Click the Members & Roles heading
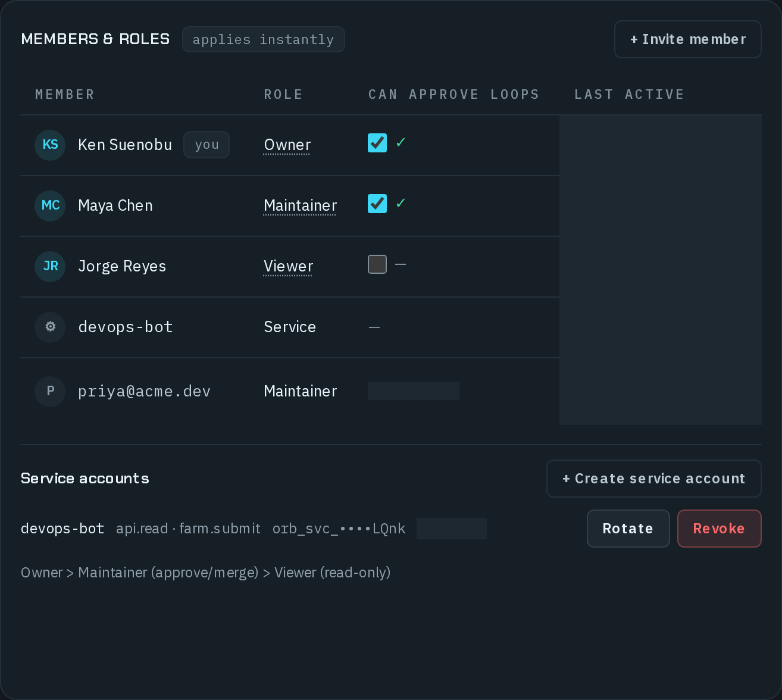 95,39
